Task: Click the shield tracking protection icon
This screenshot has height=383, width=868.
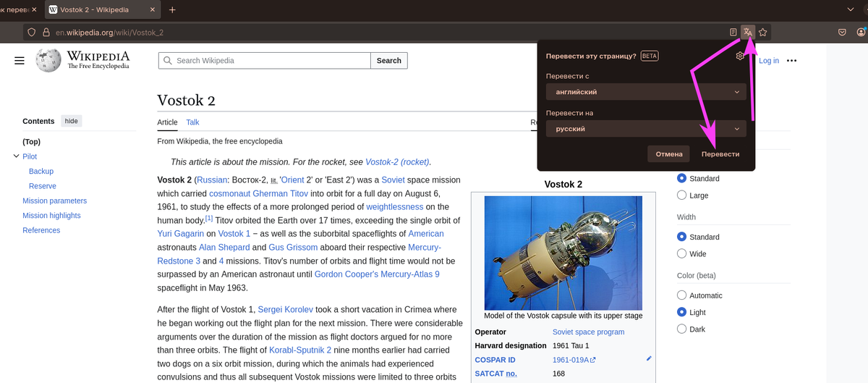Action: [x=31, y=32]
